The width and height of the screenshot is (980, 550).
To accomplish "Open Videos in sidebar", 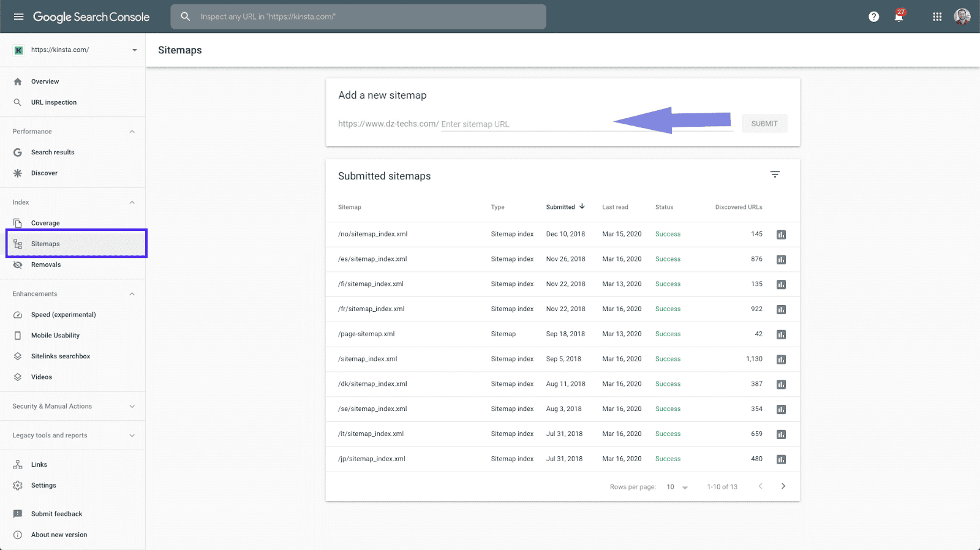I will pos(42,377).
